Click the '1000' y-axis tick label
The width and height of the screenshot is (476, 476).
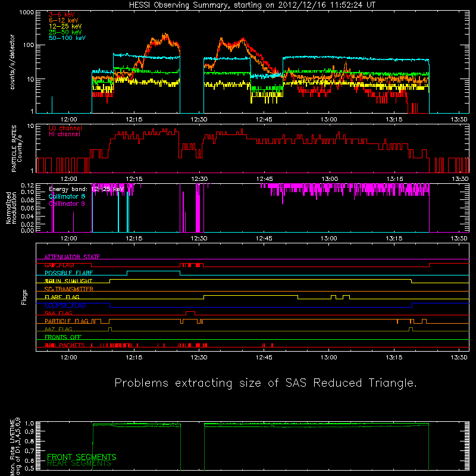[27, 12]
